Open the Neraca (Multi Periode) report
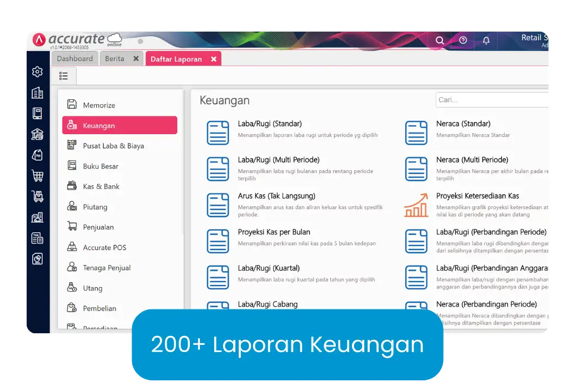Screen dimensions: 579x392 pyautogui.click(x=472, y=160)
